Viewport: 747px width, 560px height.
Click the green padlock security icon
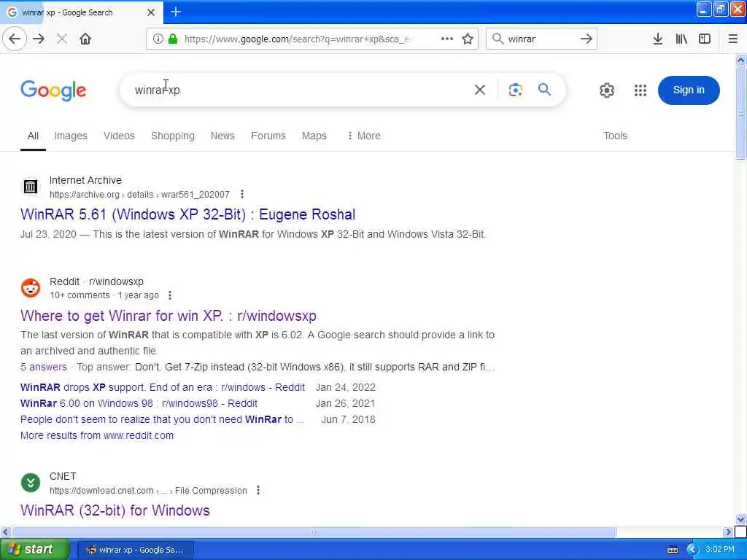point(174,39)
